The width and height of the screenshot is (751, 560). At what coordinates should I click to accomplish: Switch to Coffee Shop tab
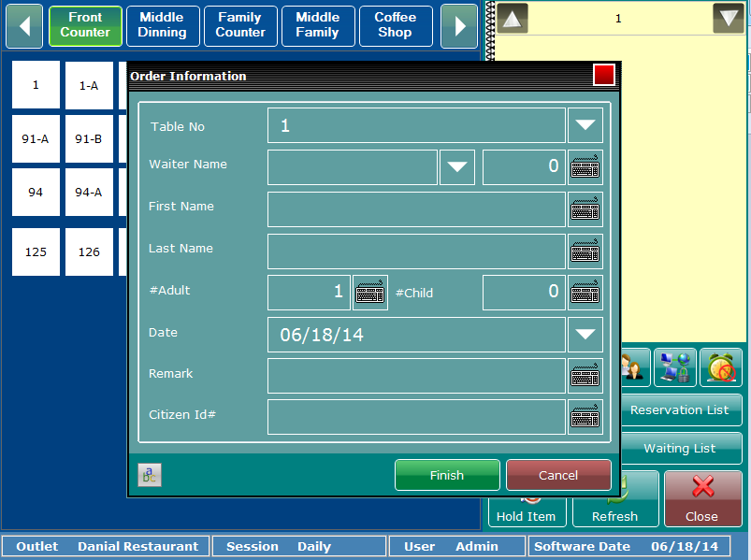(396, 26)
